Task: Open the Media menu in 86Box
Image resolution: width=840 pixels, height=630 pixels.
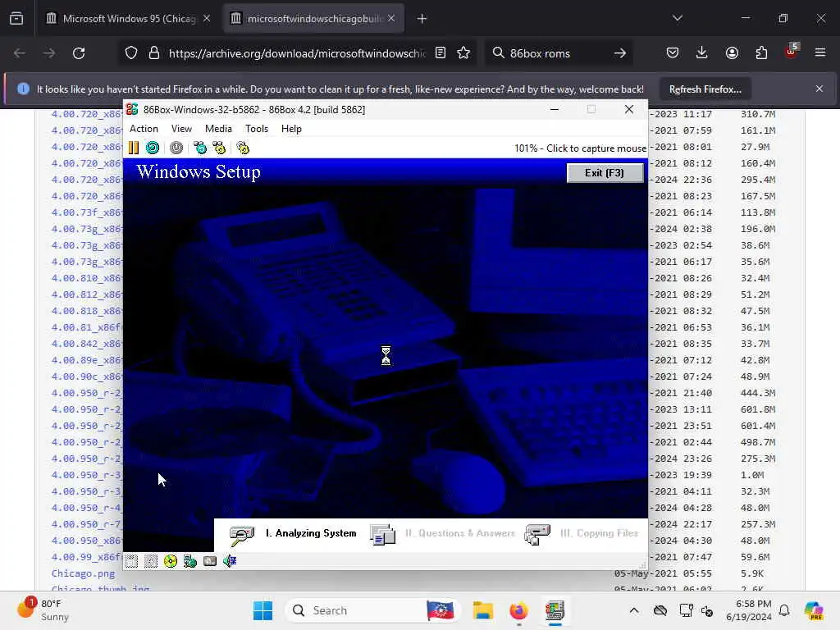Action: 218,129
